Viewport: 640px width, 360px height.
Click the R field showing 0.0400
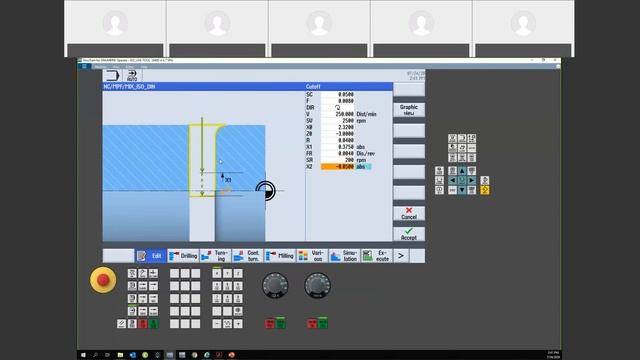pos(338,140)
